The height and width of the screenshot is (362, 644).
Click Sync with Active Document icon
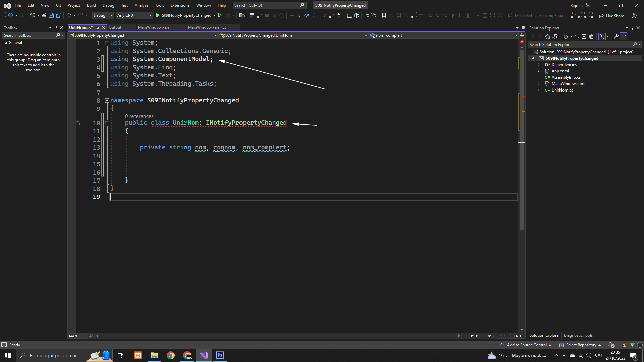point(577,36)
